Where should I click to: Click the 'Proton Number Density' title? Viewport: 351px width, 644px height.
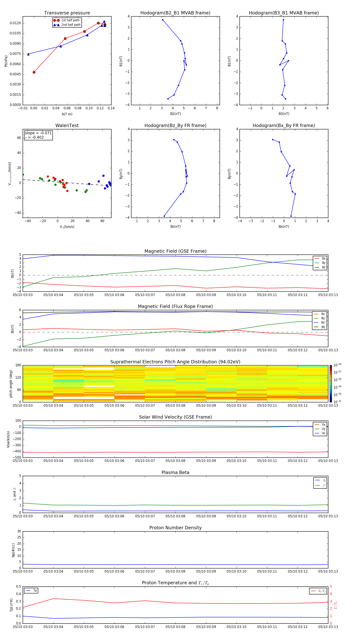175,528
